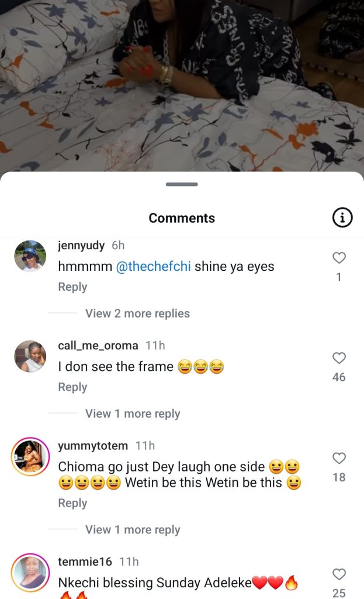View temmie16's story avatar
This screenshot has height=599, width=364.
coord(30,572)
